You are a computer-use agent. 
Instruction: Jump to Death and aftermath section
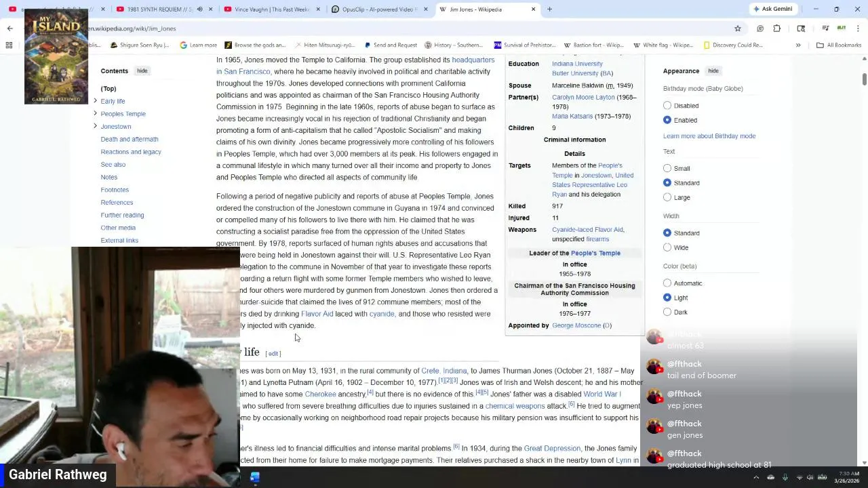point(129,139)
